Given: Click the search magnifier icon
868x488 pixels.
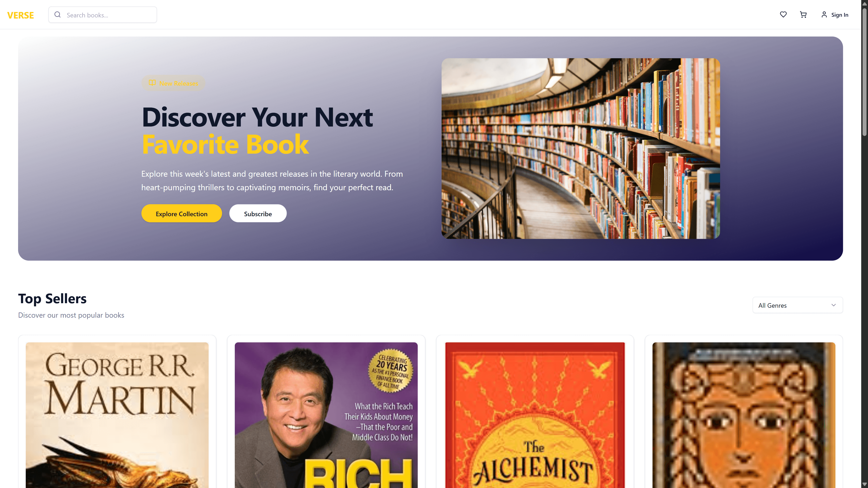Looking at the screenshot, I should coord(58,15).
